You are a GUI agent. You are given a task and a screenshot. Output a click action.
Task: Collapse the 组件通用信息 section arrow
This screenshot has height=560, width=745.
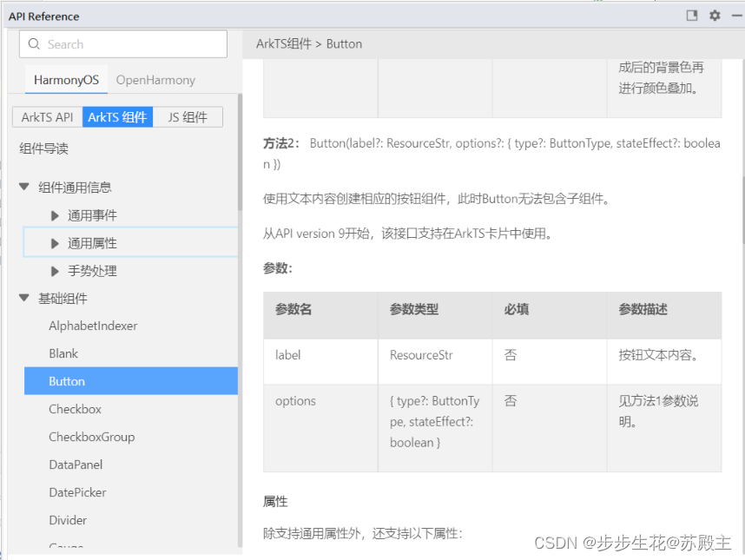point(24,187)
